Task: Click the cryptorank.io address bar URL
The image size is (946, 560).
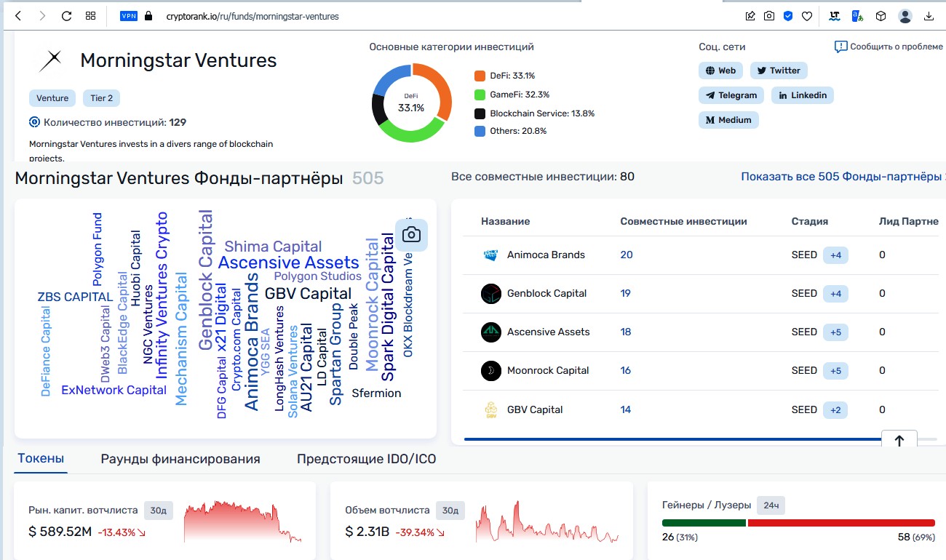Action: click(x=252, y=15)
